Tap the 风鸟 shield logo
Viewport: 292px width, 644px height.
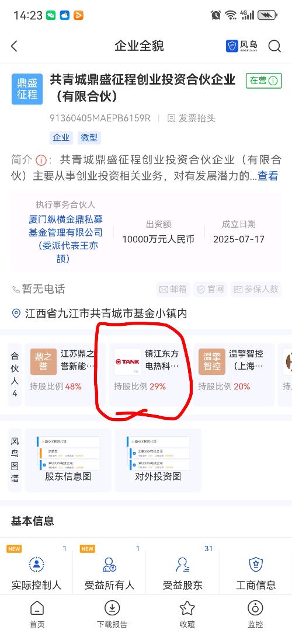pyautogui.click(x=242, y=46)
